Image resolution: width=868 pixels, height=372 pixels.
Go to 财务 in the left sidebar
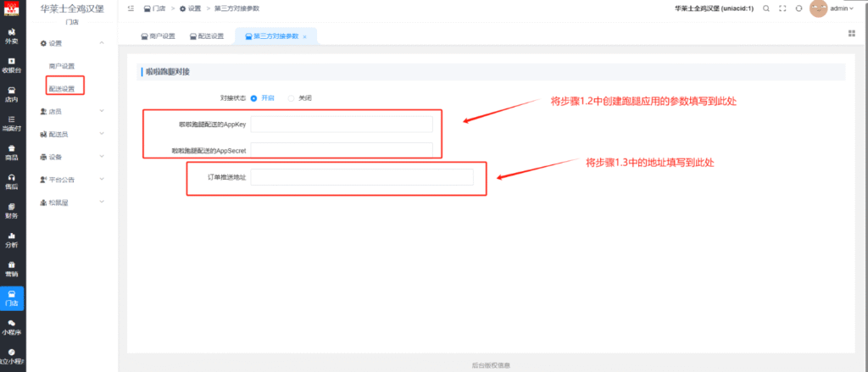click(11, 211)
